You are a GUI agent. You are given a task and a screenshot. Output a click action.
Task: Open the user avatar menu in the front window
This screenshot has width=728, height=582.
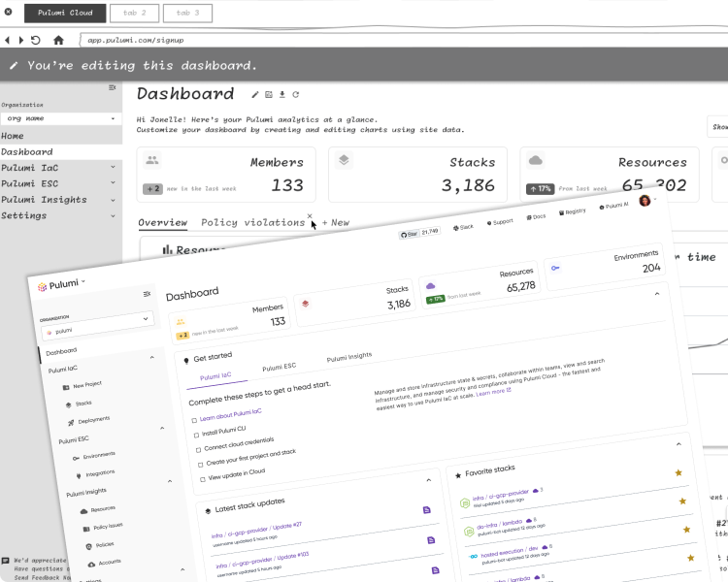click(645, 201)
